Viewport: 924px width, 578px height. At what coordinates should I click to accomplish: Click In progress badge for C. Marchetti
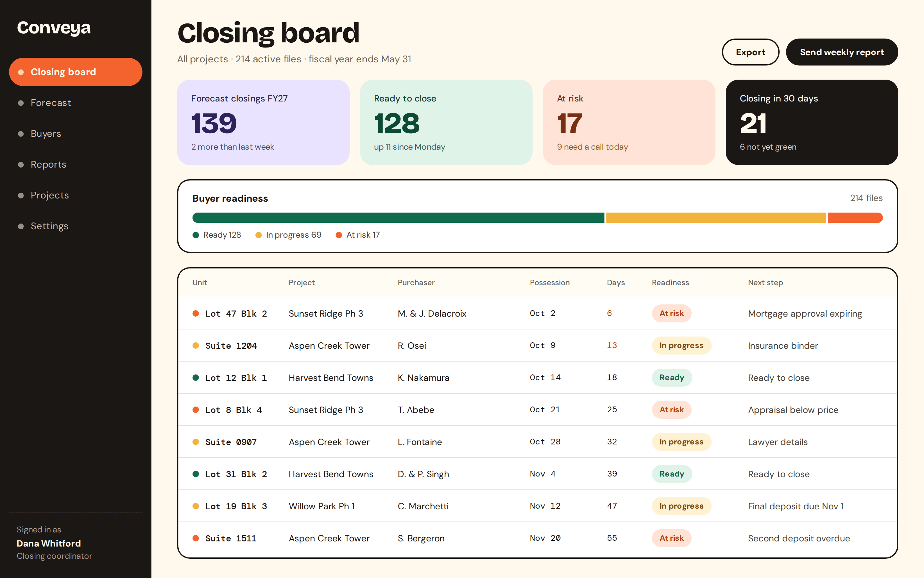[681, 506]
